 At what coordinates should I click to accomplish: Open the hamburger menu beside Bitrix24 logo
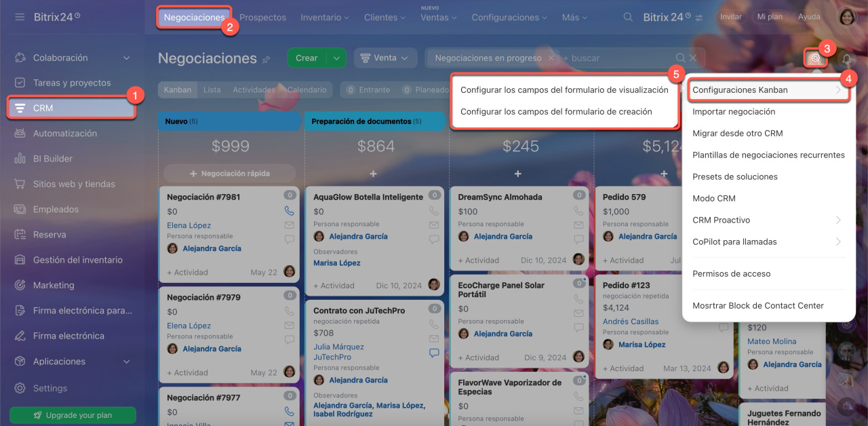(20, 17)
